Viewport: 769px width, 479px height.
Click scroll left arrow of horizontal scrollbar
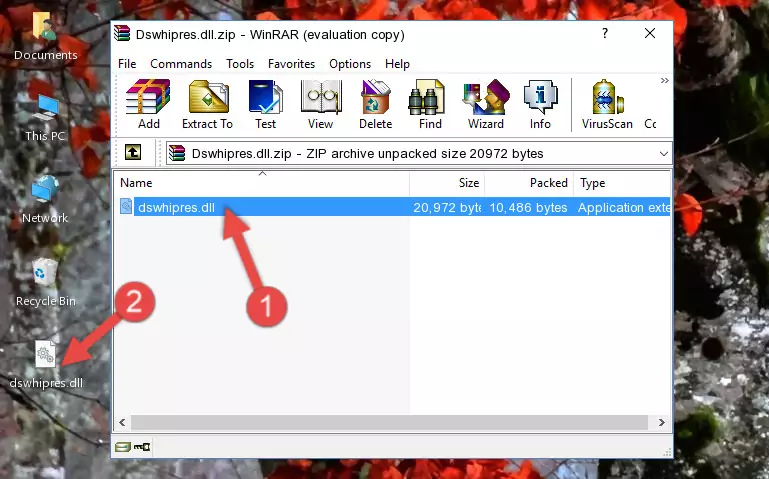click(123, 422)
